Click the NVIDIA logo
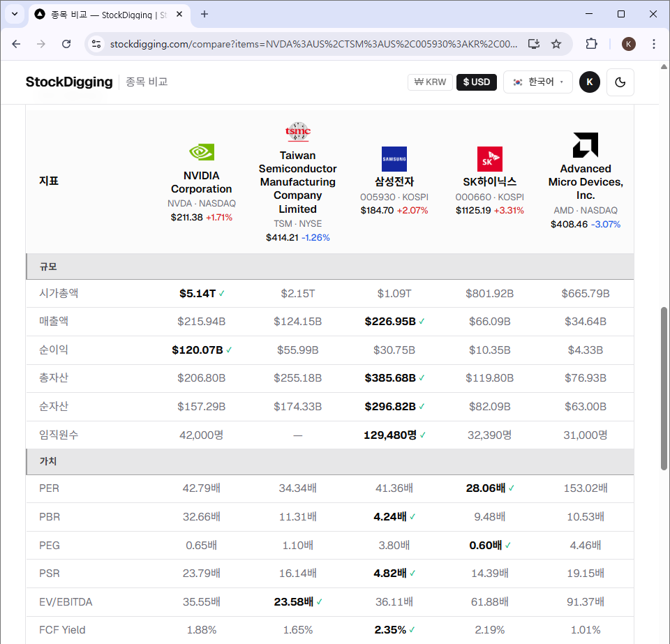The image size is (670, 644). click(x=201, y=152)
